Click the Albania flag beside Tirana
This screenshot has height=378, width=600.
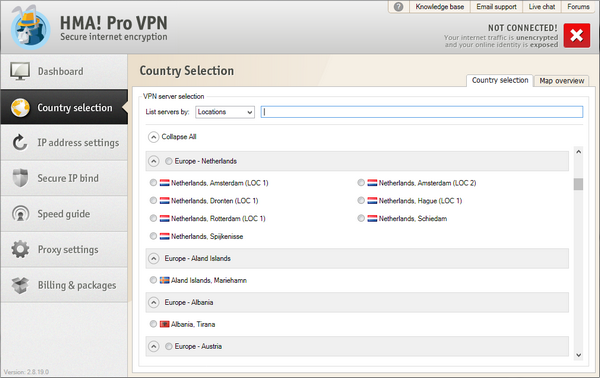click(165, 324)
